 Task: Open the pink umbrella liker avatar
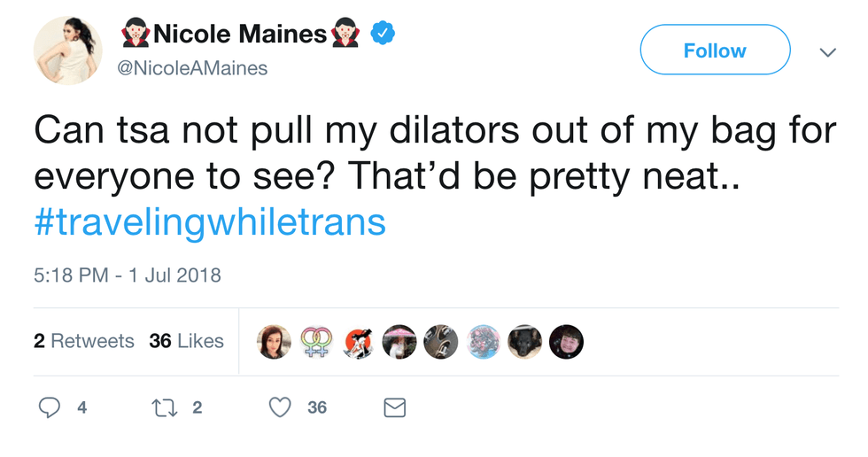point(399,341)
